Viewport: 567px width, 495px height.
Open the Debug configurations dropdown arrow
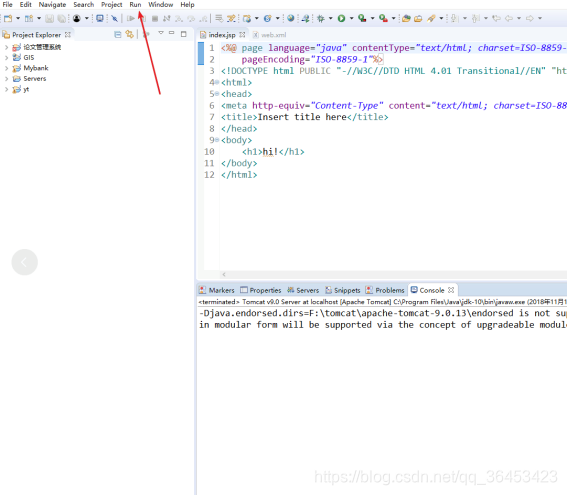[331, 18]
